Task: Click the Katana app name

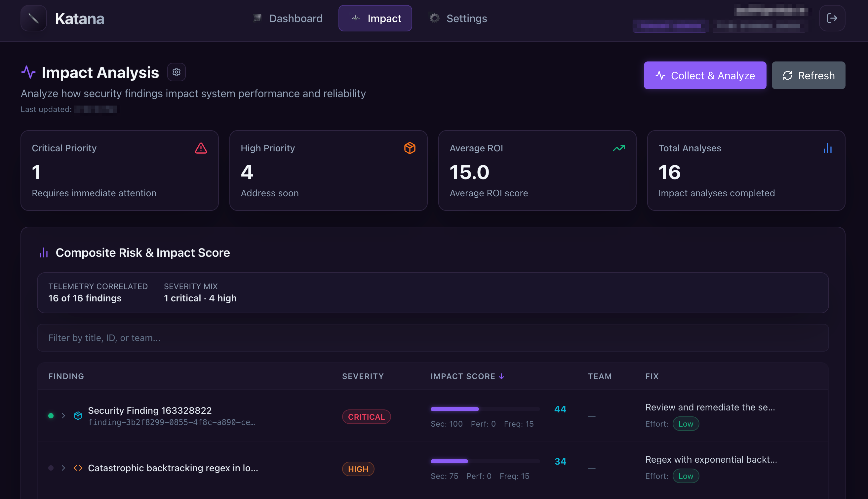Action: (x=79, y=19)
